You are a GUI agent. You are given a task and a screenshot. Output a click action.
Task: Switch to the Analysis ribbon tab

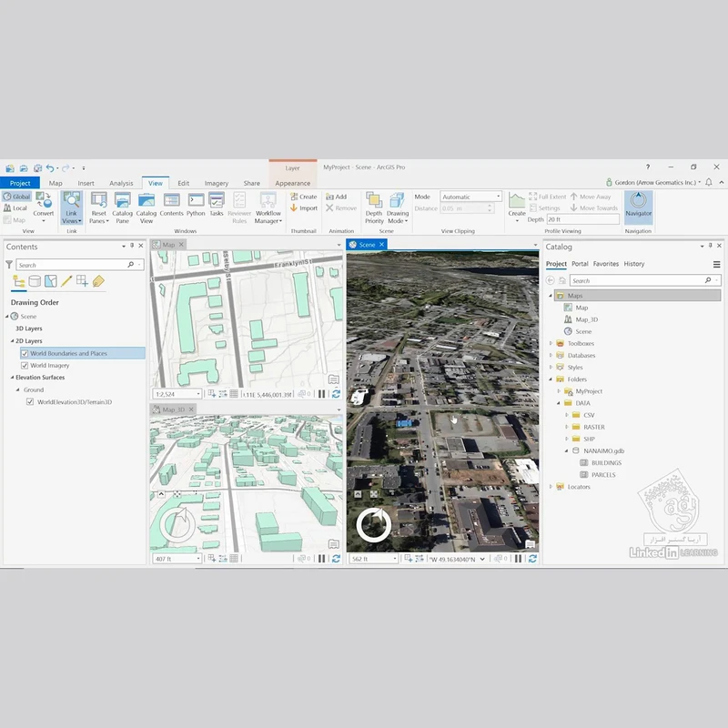121,183
